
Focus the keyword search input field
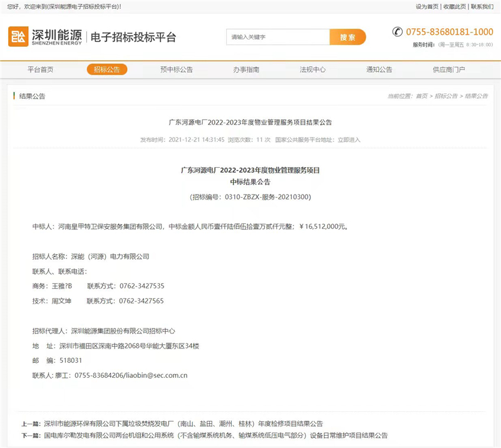click(278, 37)
